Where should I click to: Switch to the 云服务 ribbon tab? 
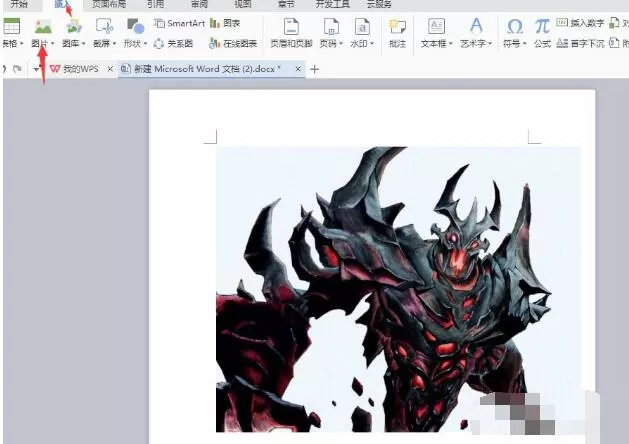pos(379,4)
